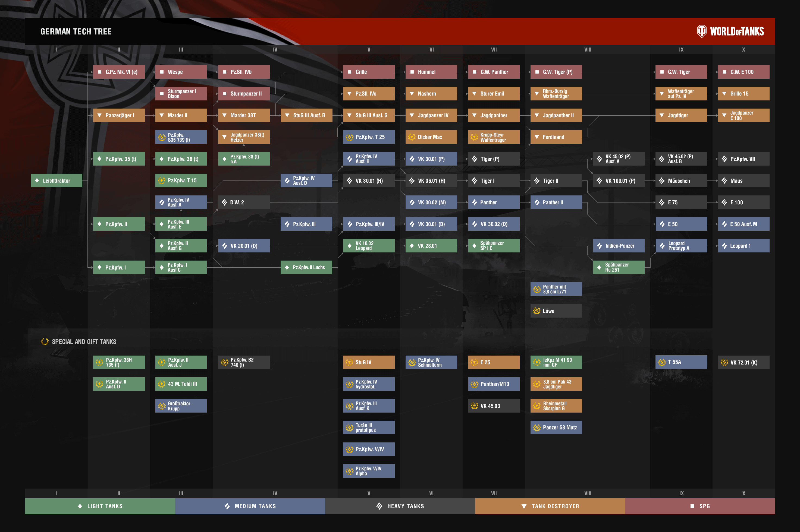Open the leKpz M 41 90 mm GF node
This screenshot has height=532, width=800.
click(x=556, y=362)
